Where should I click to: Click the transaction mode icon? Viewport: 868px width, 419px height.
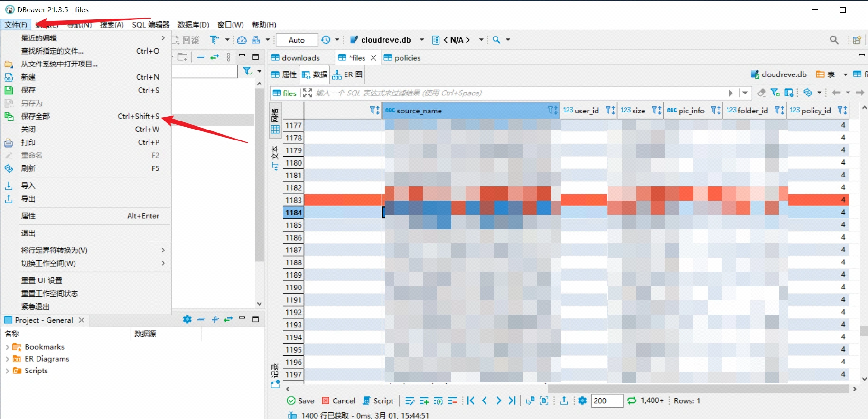tap(215, 40)
